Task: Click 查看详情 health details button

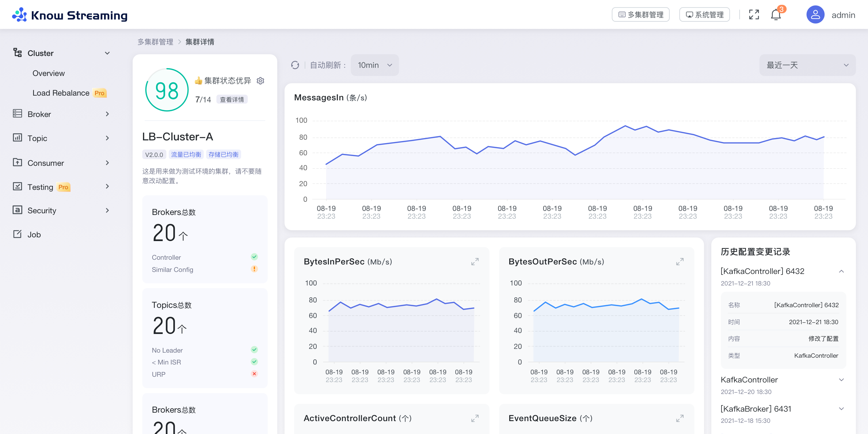Action: 232,99
